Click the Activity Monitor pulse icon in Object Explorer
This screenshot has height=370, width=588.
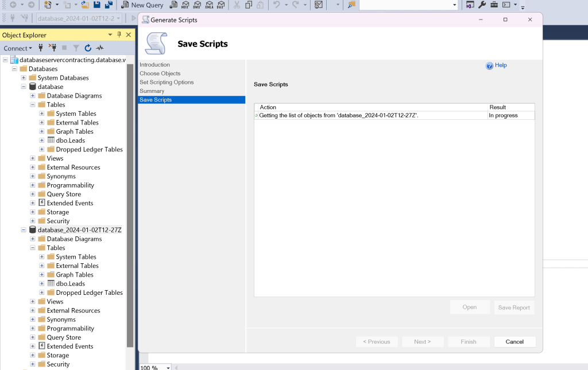pos(100,48)
